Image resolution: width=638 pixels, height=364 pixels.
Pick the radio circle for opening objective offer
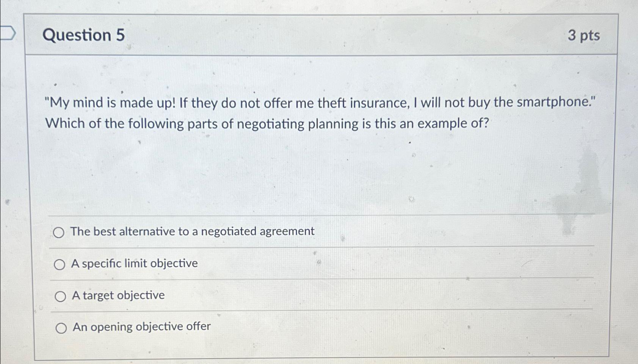[61, 328]
